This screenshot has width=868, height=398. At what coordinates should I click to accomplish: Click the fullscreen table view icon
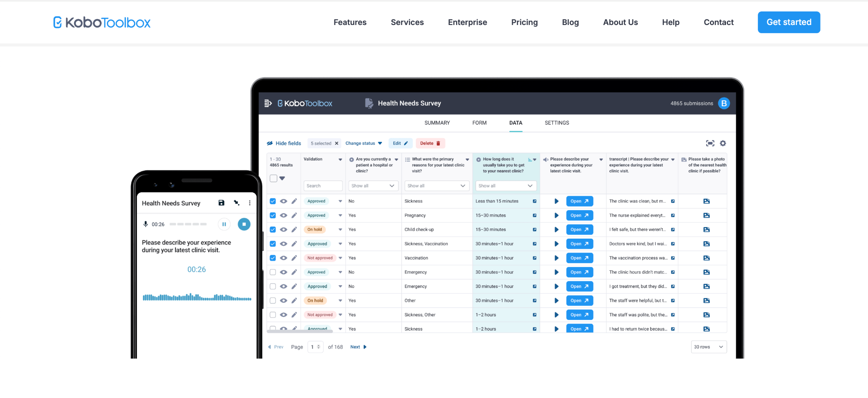pos(710,143)
